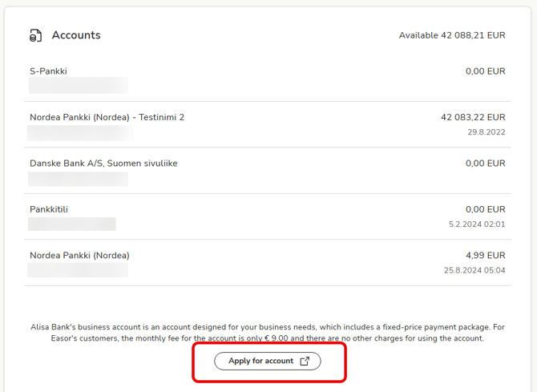Click the timestamp 5.2.2024 02:01
Image resolution: width=537 pixels, height=392 pixels.
tap(477, 224)
